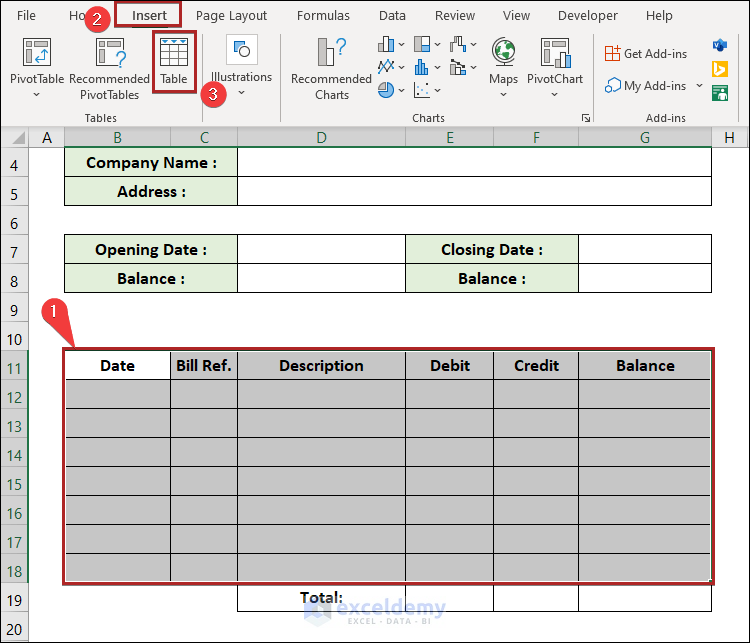Switch to the View tab
750x643 pixels.
516,15
